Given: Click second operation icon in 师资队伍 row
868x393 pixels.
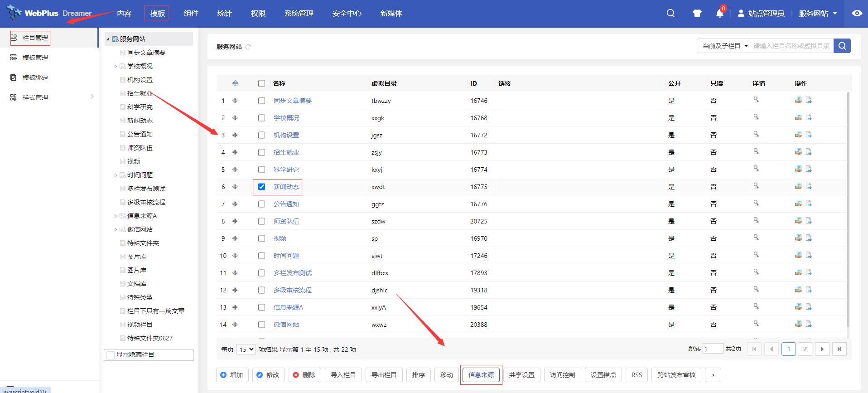Looking at the screenshot, I should click(x=809, y=221).
